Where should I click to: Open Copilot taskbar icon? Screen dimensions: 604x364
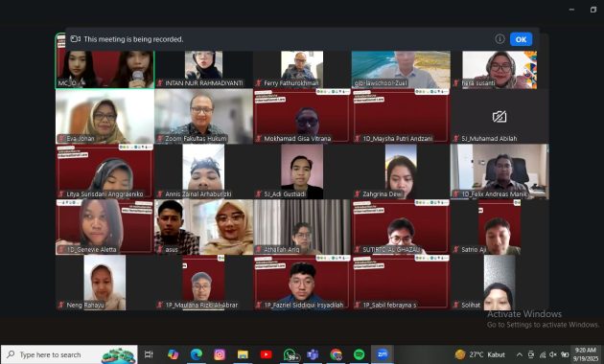[173, 354]
